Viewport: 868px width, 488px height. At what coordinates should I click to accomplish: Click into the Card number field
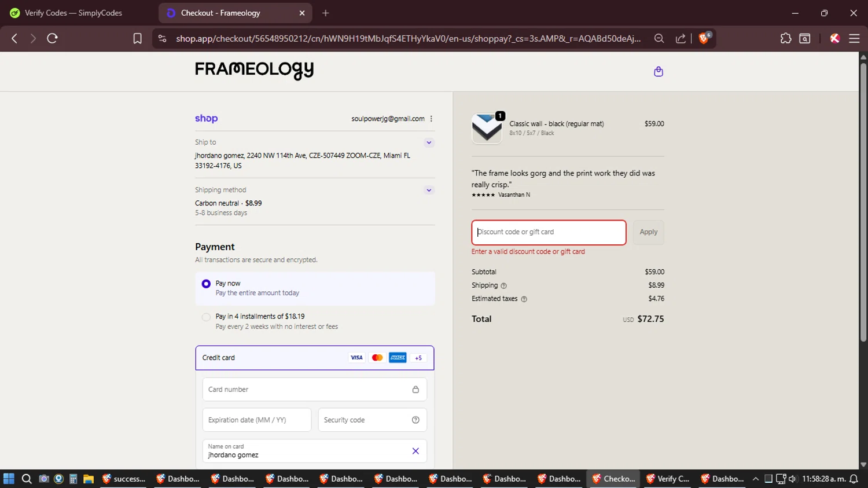315,390
